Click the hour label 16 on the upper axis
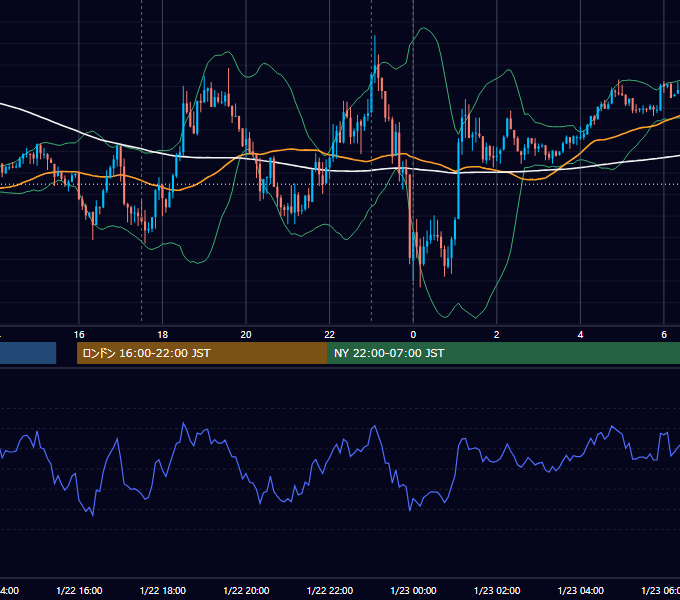 pos(79,335)
